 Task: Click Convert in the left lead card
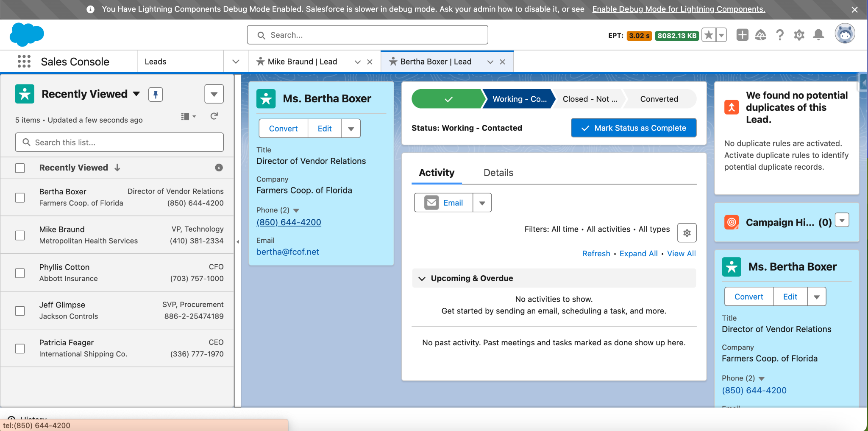283,129
